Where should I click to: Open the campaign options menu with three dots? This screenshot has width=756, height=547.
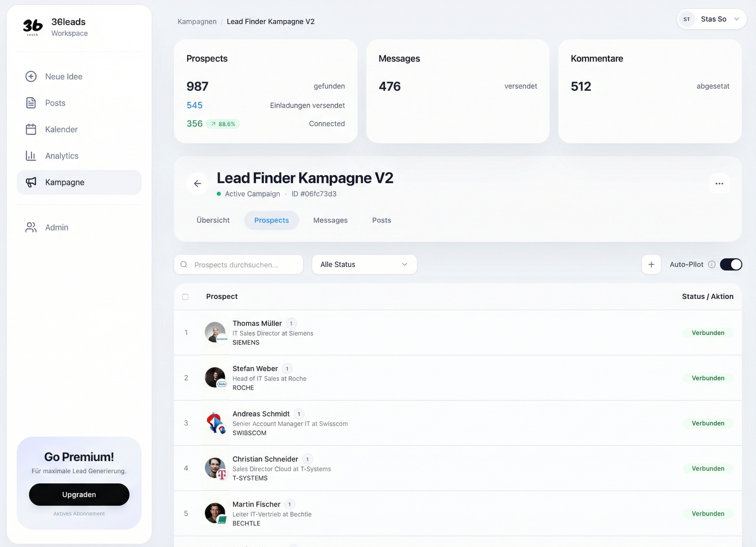pos(719,184)
